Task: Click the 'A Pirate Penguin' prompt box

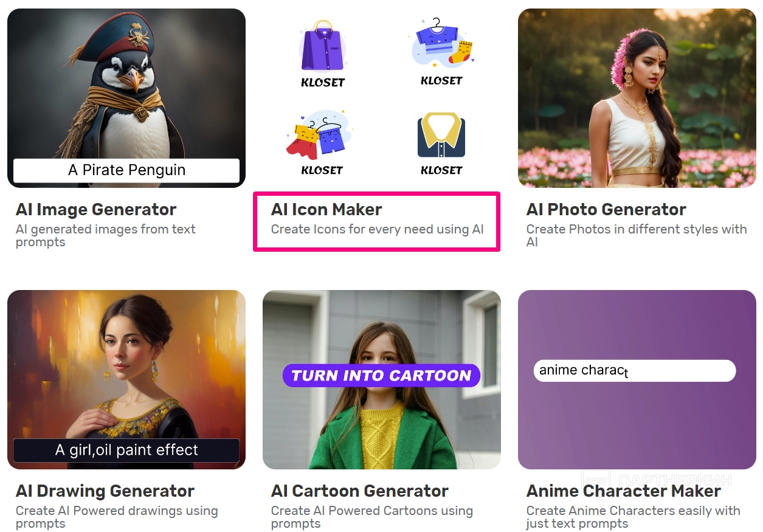Action: 126,170
